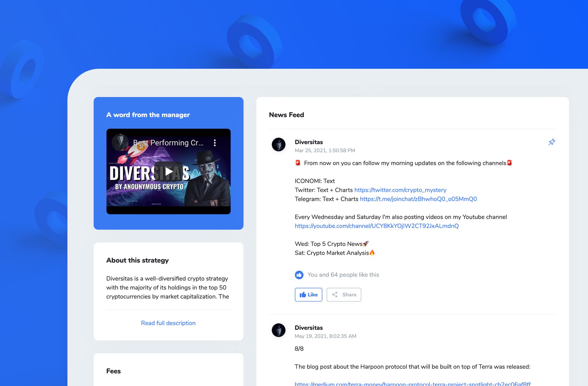Click the 'May 19, 2021, 8:02:35 AM' timestamp
This screenshot has height=386, width=588.
[325, 336]
